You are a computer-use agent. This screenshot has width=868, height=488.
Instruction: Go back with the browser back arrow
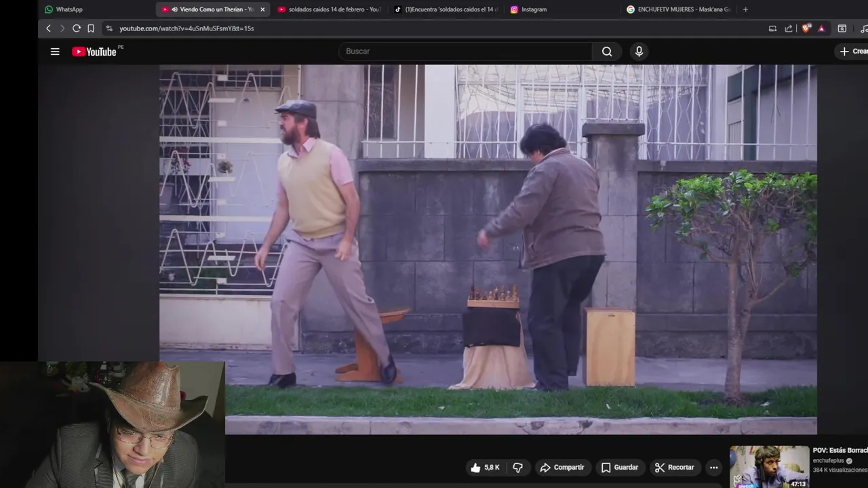point(48,28)
